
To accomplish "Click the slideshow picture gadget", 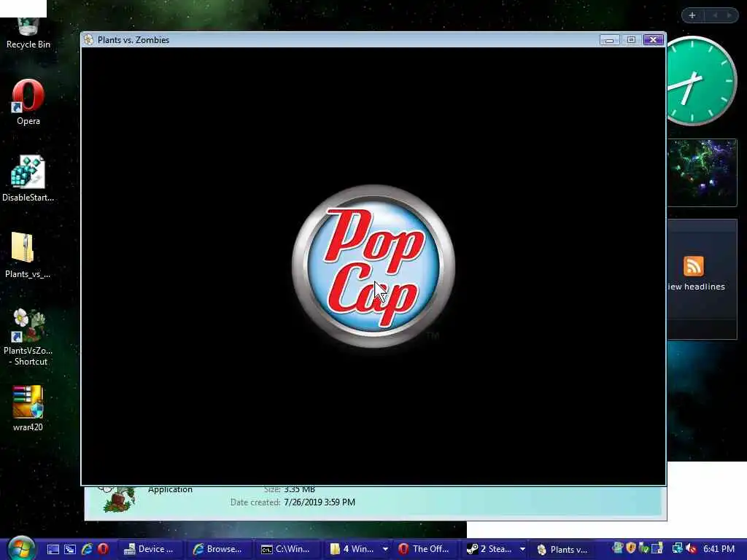I will (x=703, y=173).
